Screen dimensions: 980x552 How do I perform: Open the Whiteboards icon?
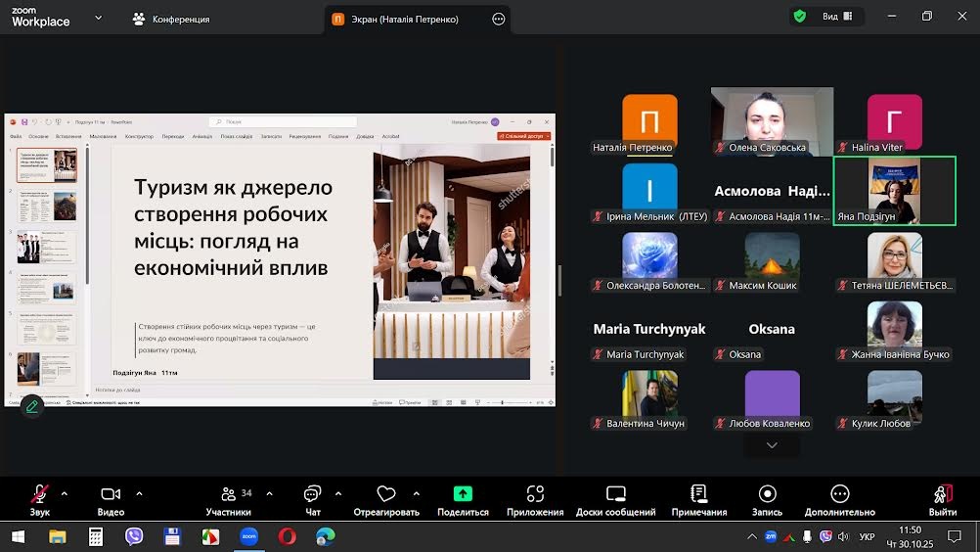pyautogui.click(x=615, y=494)
